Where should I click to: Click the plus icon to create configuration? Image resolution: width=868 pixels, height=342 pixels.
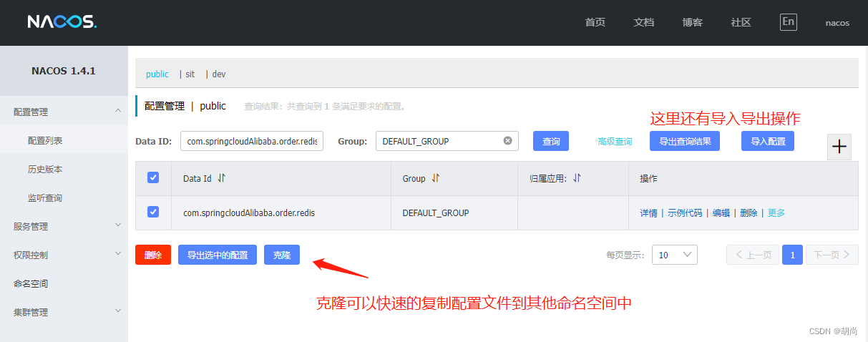(839, 146)
